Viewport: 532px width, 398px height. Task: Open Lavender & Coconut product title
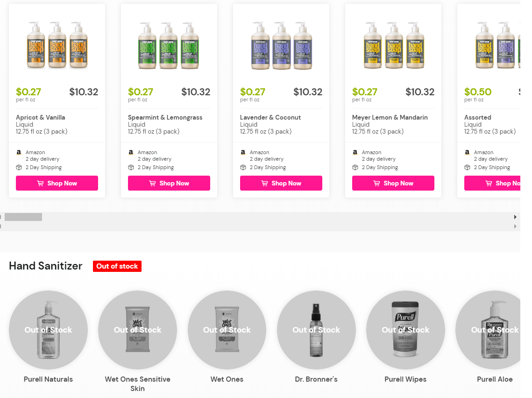(270, 117)
